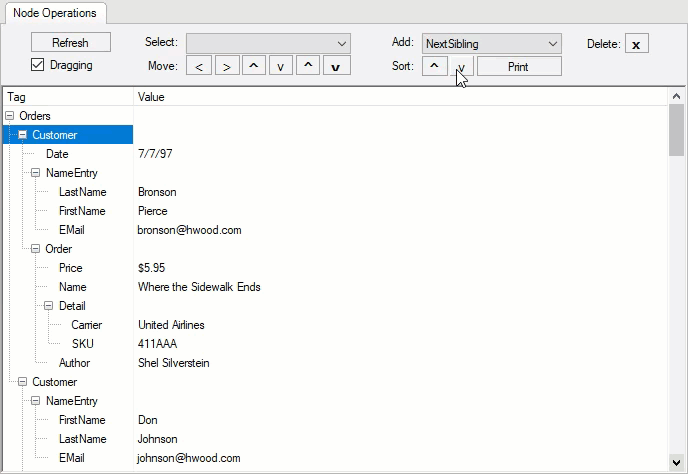Collapse the highlighted Customer node

click(x=23, y=135)
